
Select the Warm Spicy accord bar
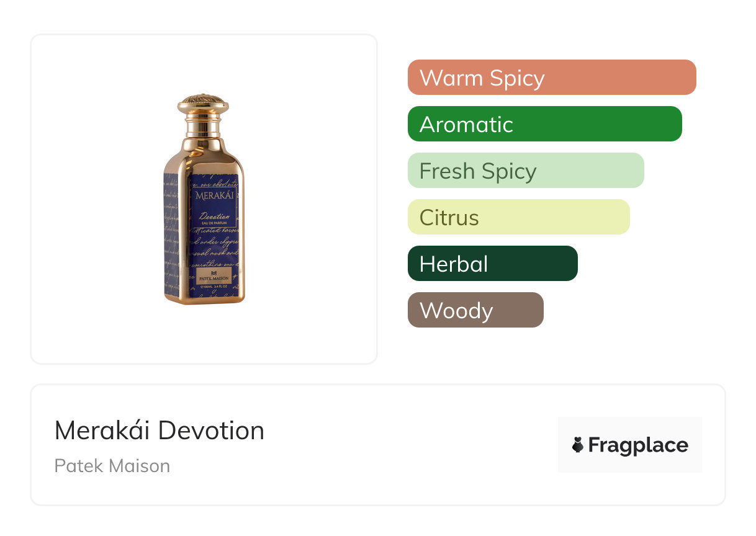point(551,78)
